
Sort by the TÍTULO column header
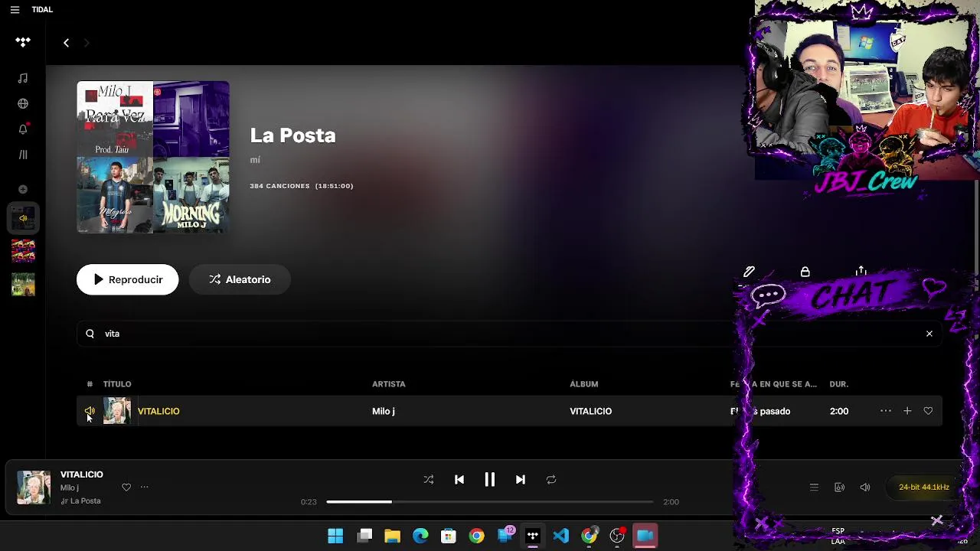[117, 384]
